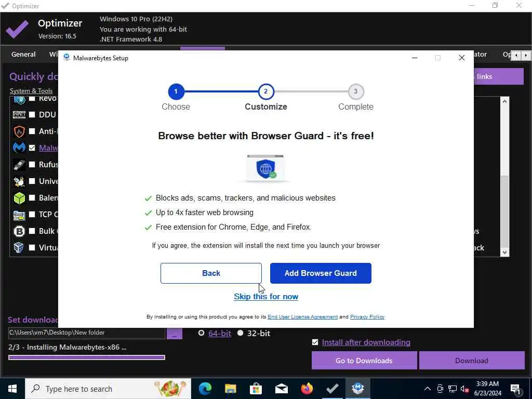Click the TCP Optimizer icon in list

coord(19,215)
